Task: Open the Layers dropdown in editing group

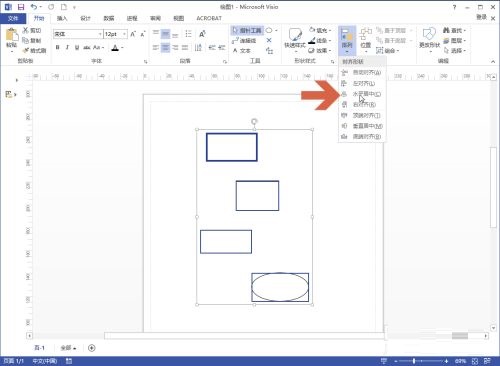Action: [x=454, y=40]
